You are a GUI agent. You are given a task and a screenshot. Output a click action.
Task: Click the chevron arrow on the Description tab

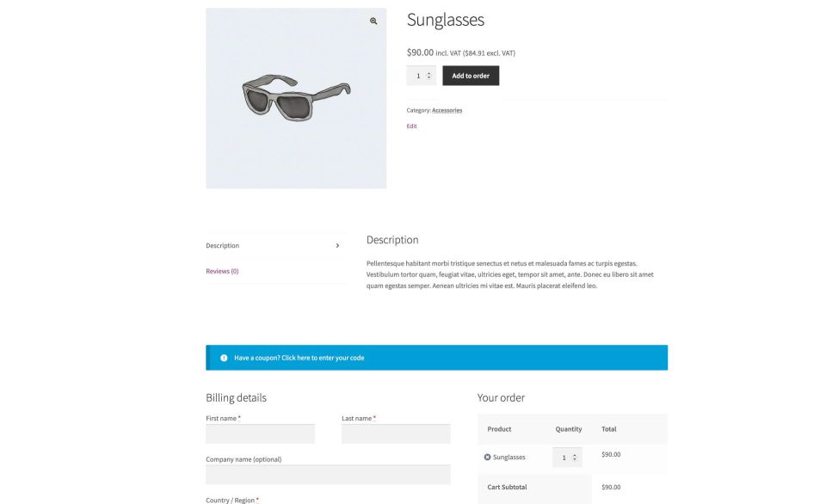(x=337, y=246)
